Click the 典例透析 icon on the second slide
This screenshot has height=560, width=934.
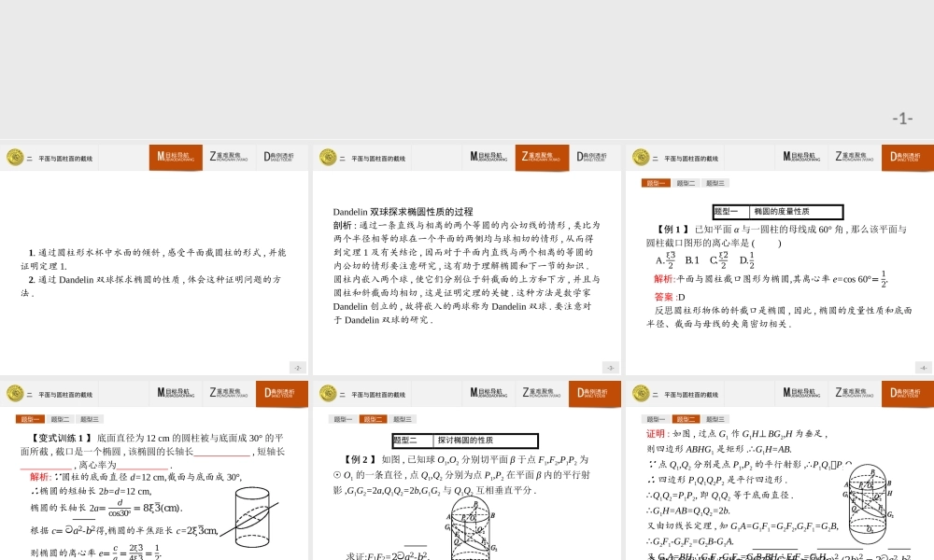click(595, 157)
